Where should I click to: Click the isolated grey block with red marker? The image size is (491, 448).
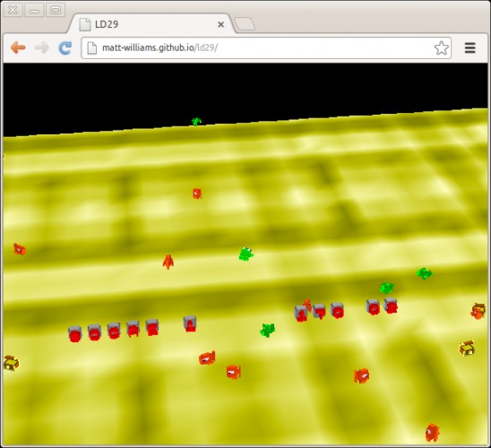pos(190,323)
